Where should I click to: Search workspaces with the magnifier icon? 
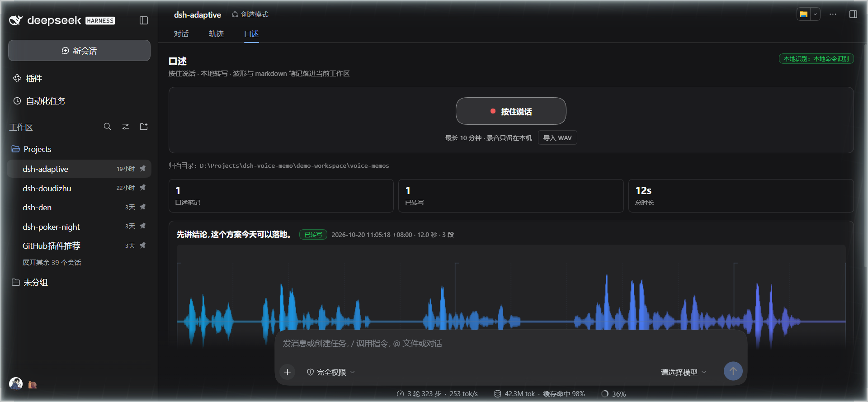click(x=107, y=127)
